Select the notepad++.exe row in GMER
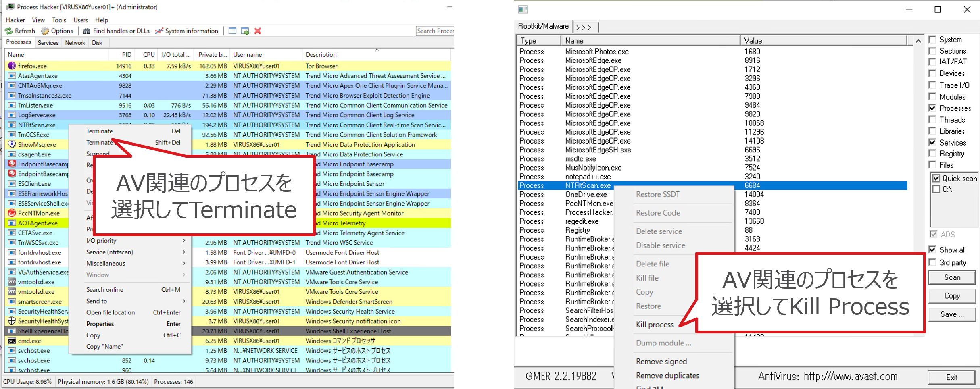980x389 pixels. point(712,177)
